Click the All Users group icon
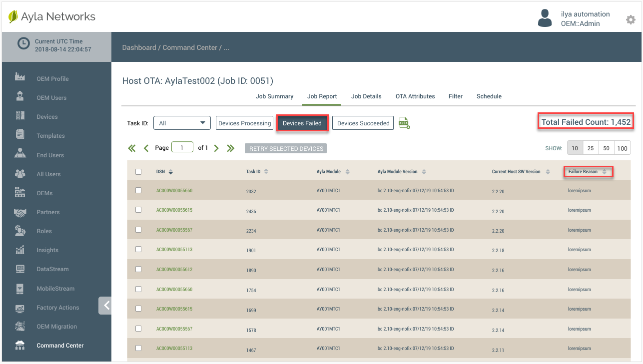The width and height of the screenshot is (643, 364). point(20,173)
